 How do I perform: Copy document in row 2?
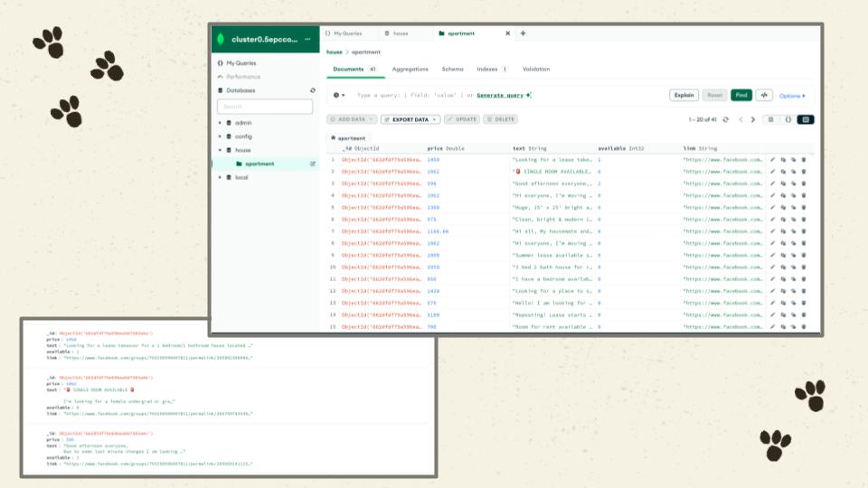tap(783, 172)
